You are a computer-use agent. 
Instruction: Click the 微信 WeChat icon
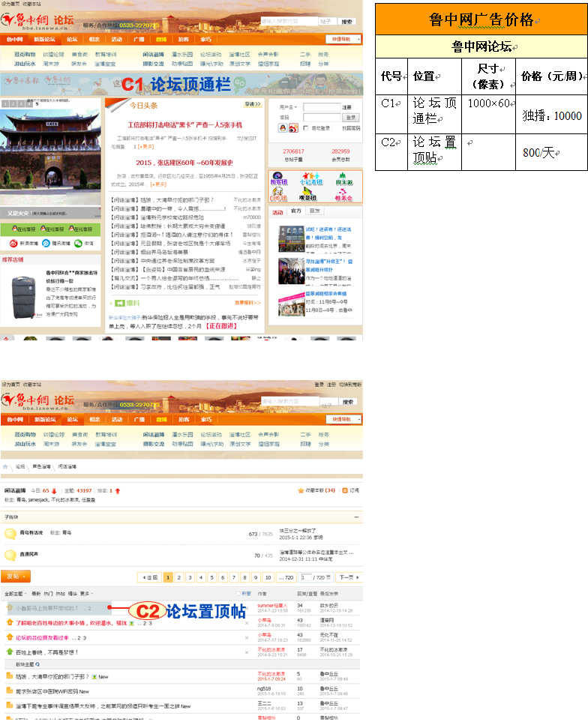78,243
